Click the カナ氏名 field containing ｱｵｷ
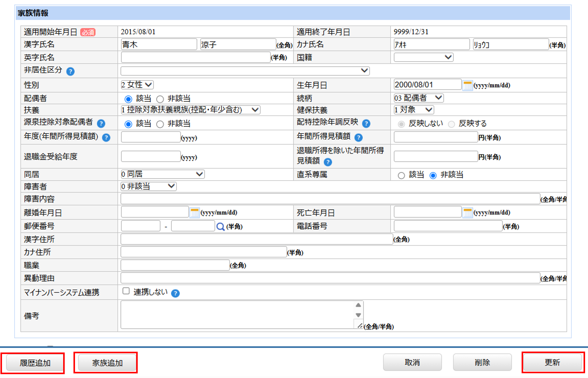 tap(432, 44)
